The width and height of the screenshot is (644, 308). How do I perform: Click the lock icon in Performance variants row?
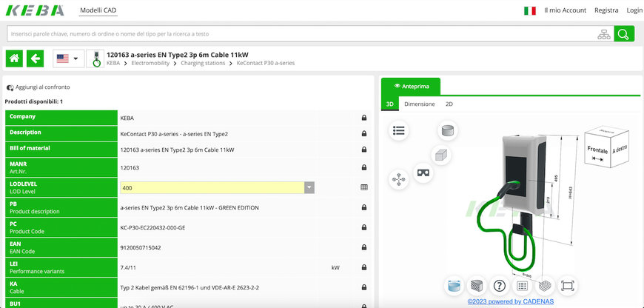(364, 267)
